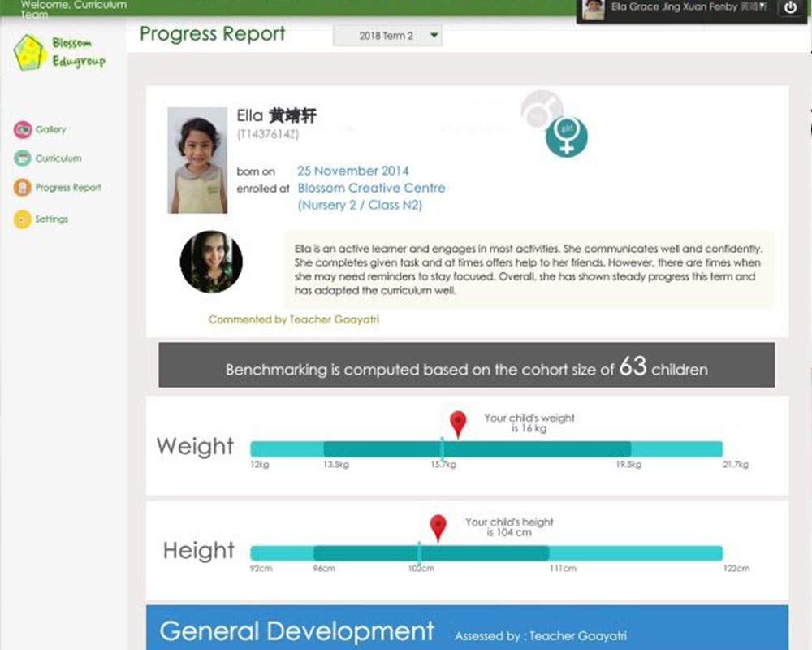This screenshot has width=812, height=650.
Task: Click the Blossom Edugroup logo
Action: click(59, 52)
